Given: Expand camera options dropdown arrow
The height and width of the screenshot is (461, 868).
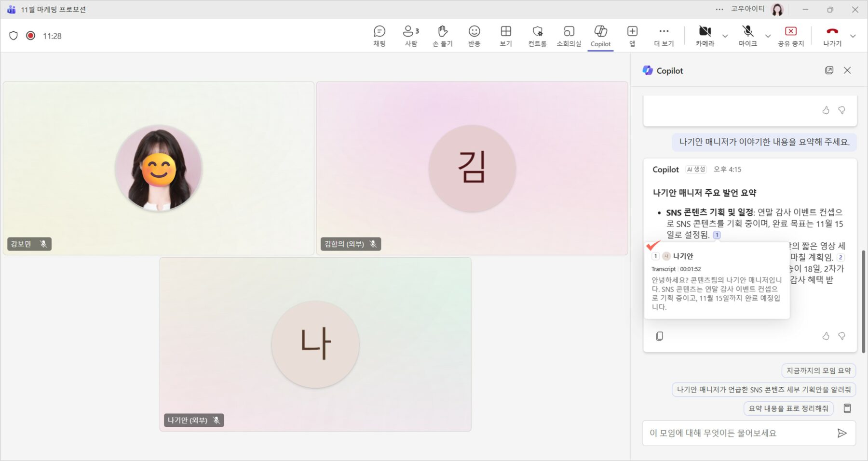Looking at the screenshot, I should tap(725, 36).
